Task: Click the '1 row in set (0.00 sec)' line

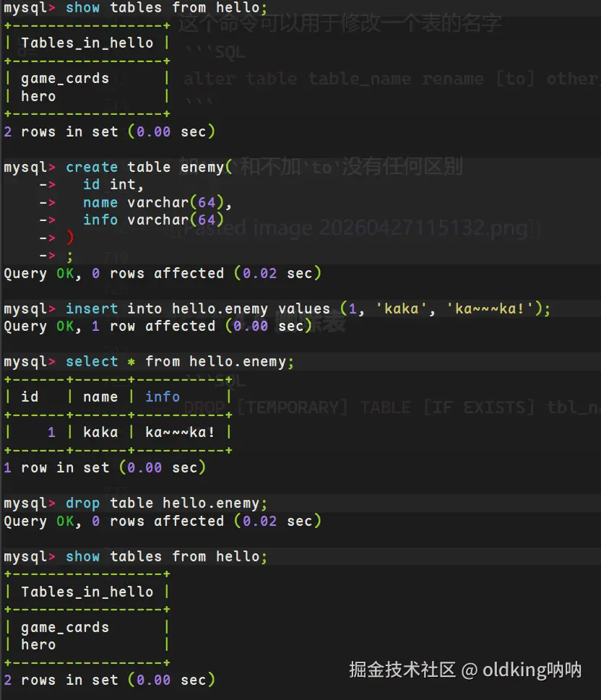Action: (105, 468)
